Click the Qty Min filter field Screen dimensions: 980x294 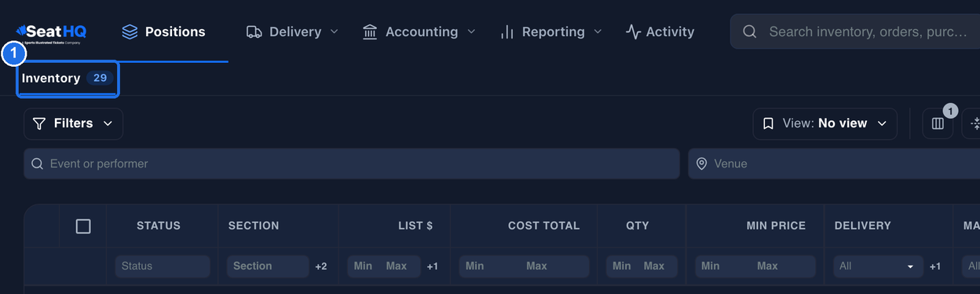click(x=622, y=266)
